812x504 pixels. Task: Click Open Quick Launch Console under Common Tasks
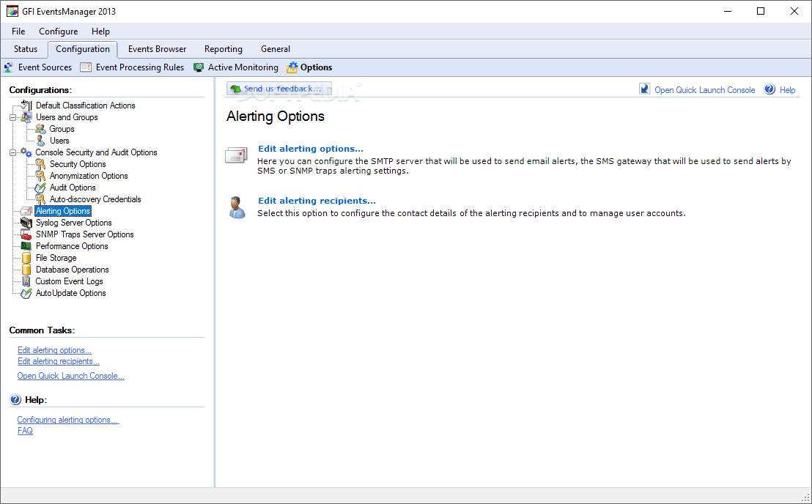(x=71, y=376)
